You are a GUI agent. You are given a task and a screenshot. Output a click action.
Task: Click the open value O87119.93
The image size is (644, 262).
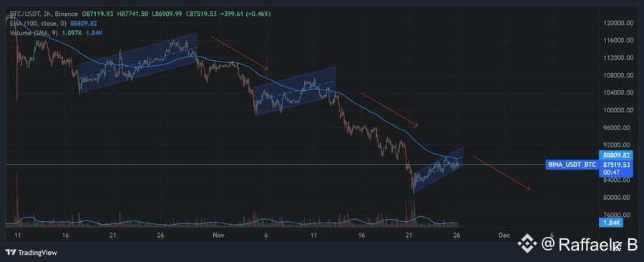98,14
